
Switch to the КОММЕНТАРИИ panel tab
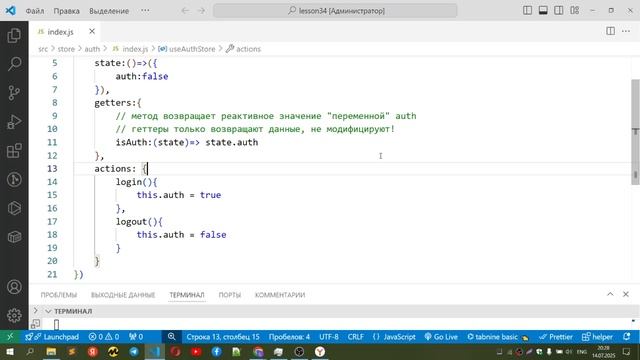[280, 295]
